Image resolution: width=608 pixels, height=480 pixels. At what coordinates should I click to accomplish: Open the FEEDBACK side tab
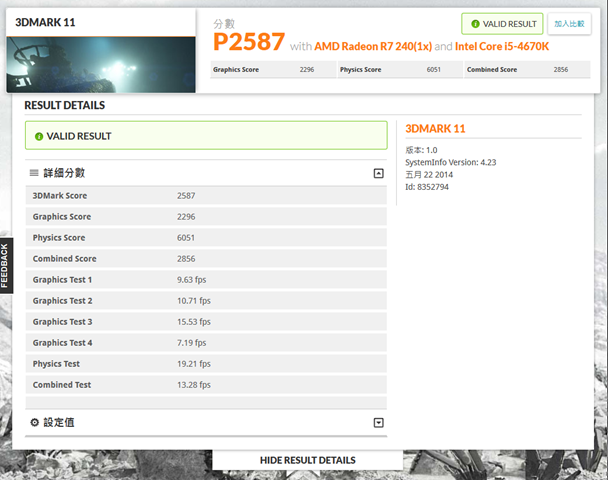pos(5,266)
